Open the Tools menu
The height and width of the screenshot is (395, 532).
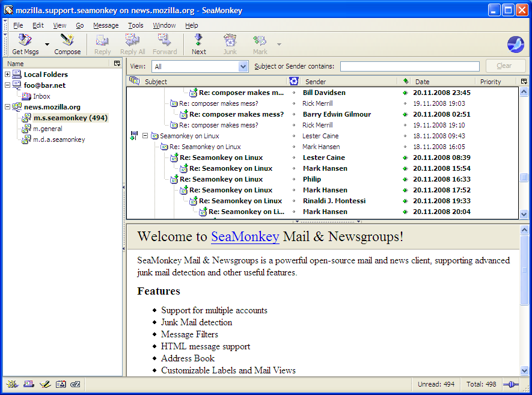(135, 25)
